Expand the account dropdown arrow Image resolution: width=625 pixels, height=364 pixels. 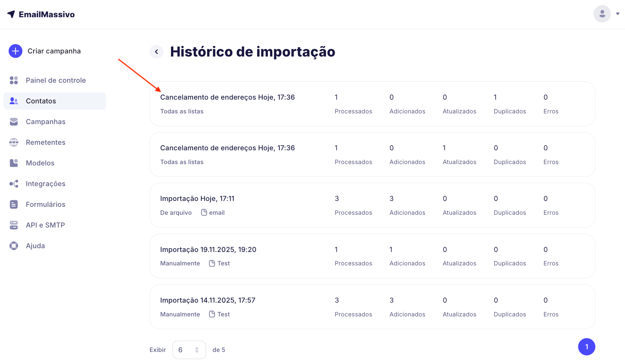[618, 14]
